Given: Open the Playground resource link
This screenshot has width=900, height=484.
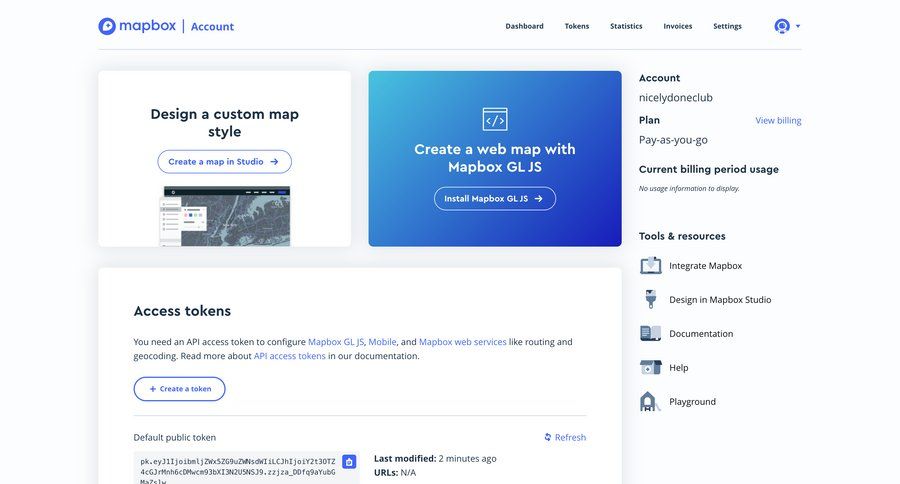Looking at the screenshot, I should click(x=692, y=401).
